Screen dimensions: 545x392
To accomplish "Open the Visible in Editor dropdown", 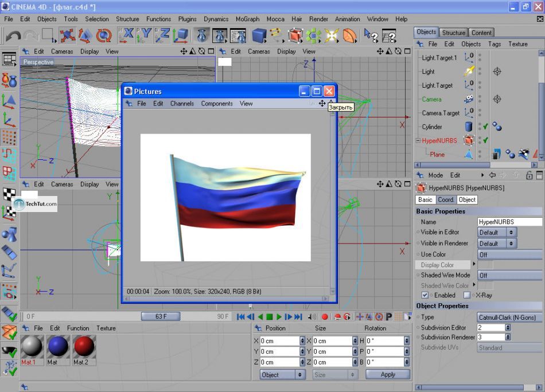I will tap(497, 232).
